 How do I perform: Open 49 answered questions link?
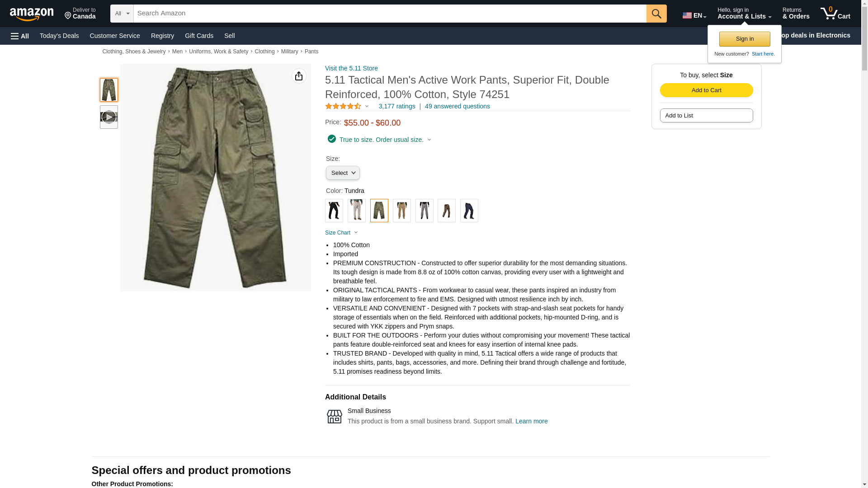click(457, 106)
